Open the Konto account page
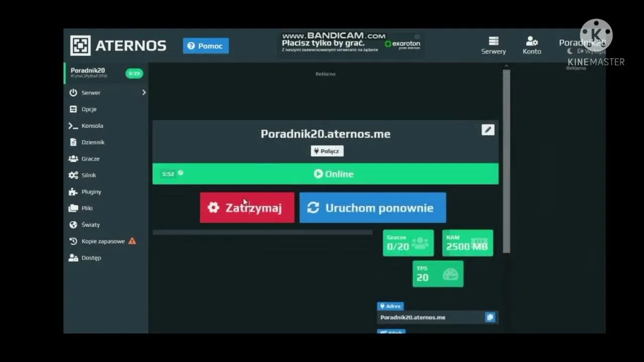This screenshot has width=644, height=362. (532, 45)
